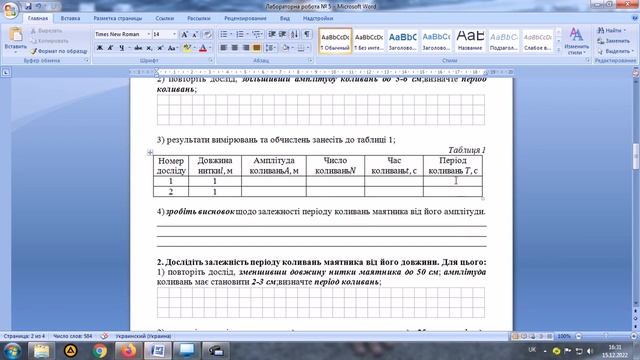Select the Название style
The image size is (640, 360).
coord(470,41)
